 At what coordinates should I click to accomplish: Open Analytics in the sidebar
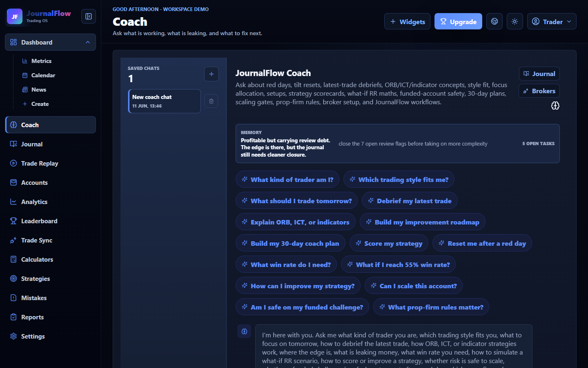tap(51, 202)
